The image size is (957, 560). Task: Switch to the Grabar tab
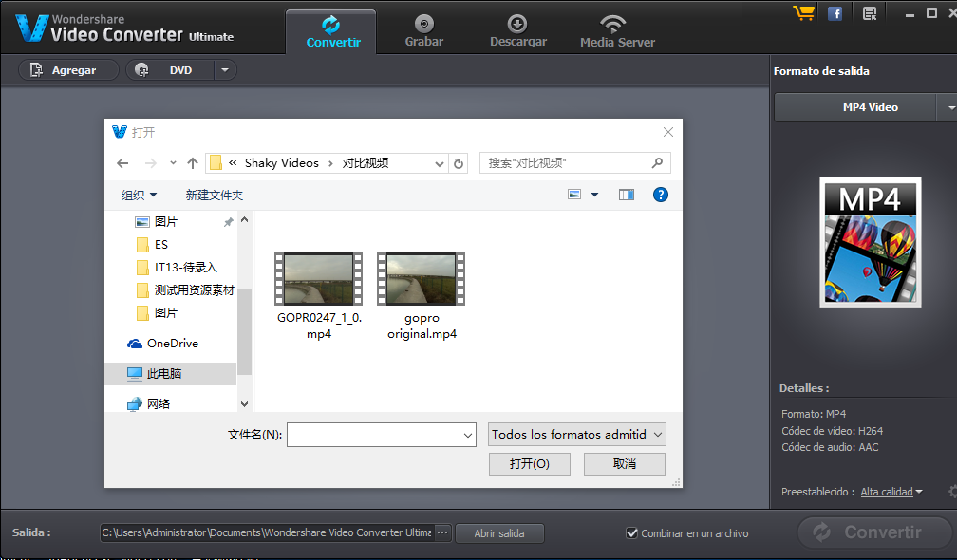[x=424, y=32]
